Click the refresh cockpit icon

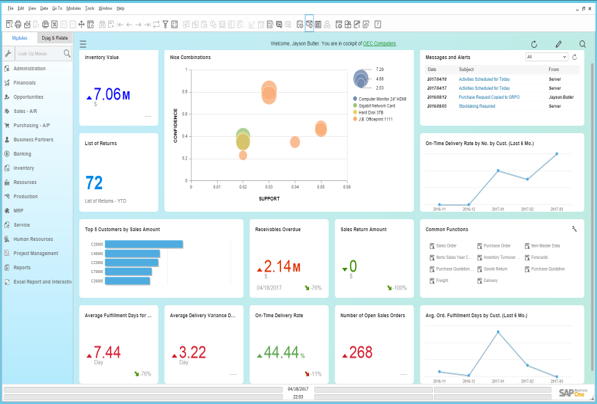(534, 45)
